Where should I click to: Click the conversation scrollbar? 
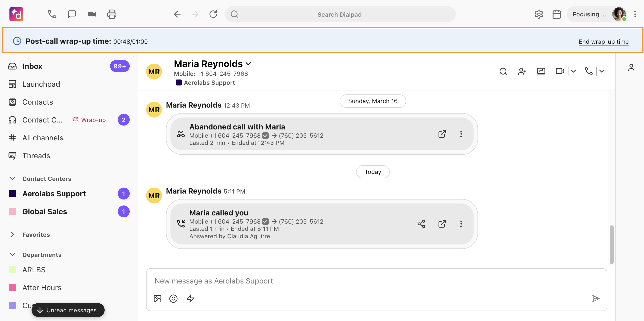(611, 244)
